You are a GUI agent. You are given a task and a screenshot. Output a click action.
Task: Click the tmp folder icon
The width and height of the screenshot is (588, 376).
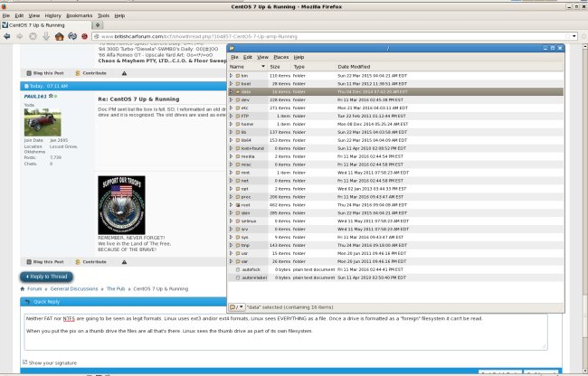click(238, 245)
